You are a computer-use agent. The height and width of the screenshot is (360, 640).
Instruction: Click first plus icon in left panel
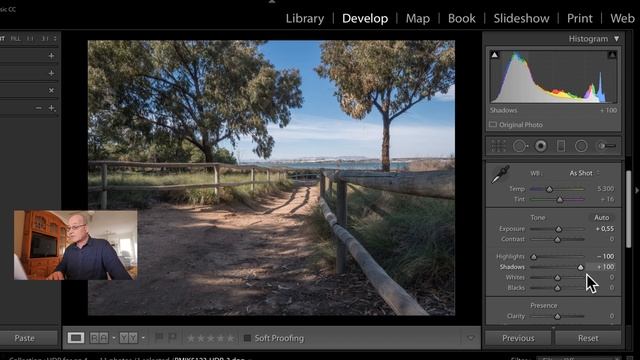51,56
